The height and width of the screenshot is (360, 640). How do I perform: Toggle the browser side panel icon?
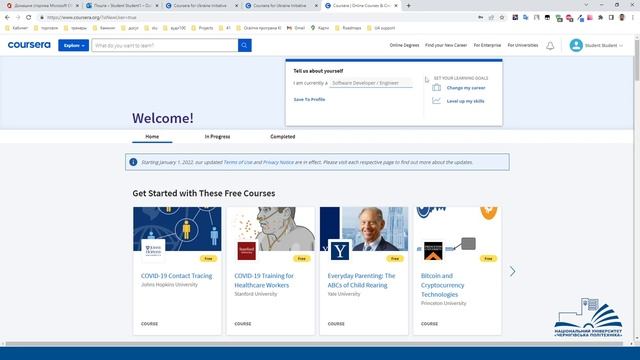click(x=611, y=18)
